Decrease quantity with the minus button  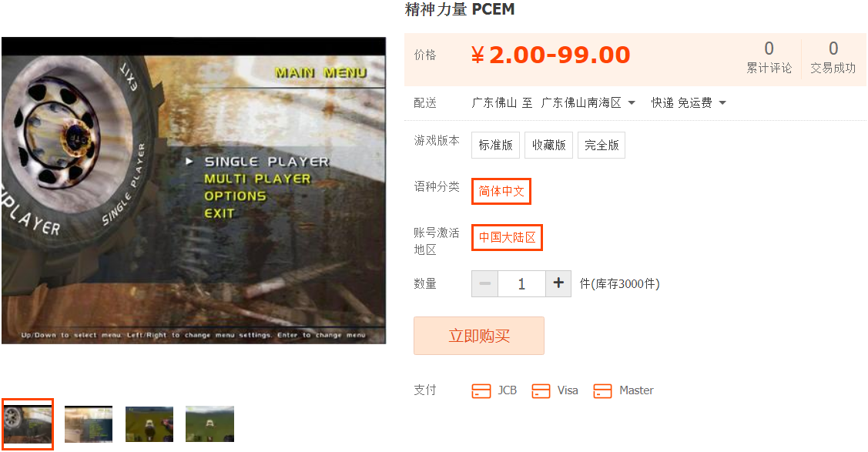[485, 284]
